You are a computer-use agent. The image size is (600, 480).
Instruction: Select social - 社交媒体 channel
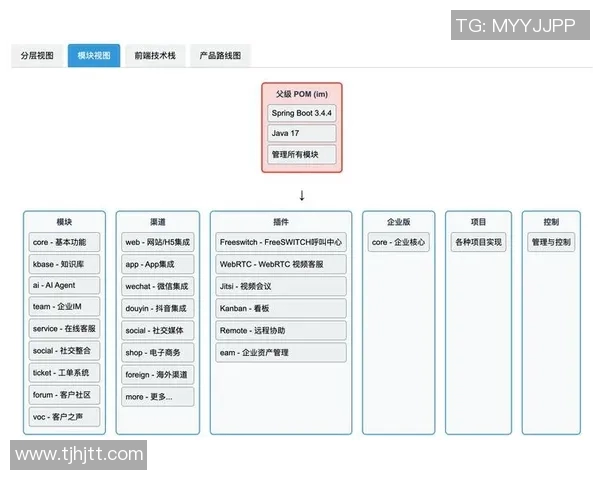pos(158,331)
